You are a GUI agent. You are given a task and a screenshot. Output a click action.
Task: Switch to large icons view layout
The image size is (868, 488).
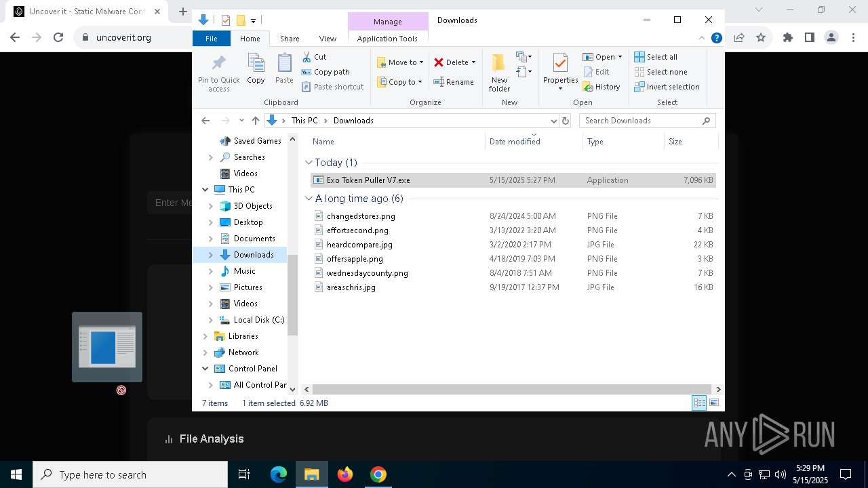pyautogui.click(x=714, y=403)
